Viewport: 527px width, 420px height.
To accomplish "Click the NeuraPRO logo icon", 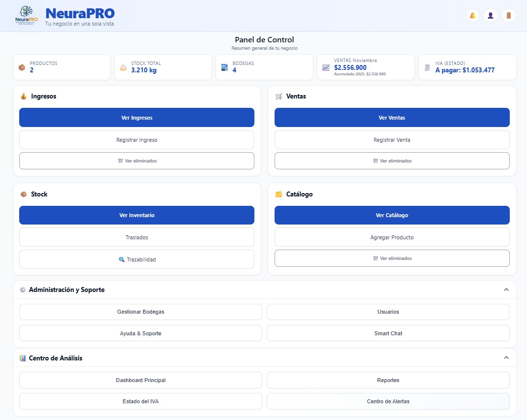I will coord(26,14).
